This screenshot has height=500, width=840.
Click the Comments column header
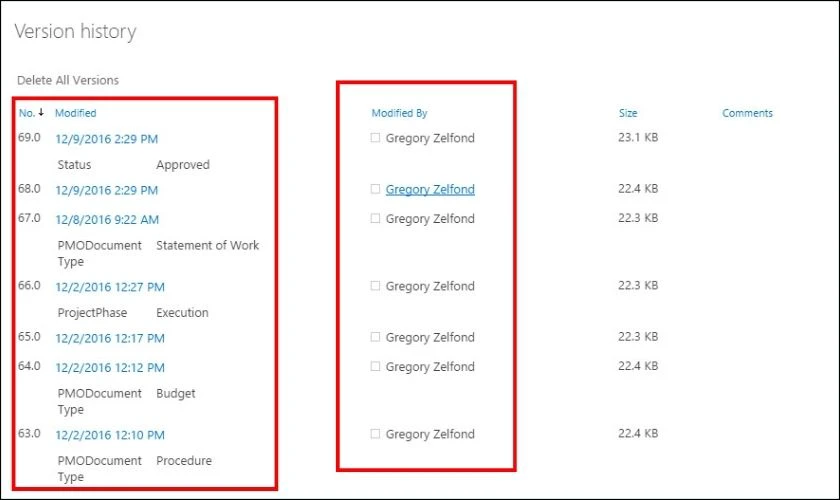pos(747,113)
